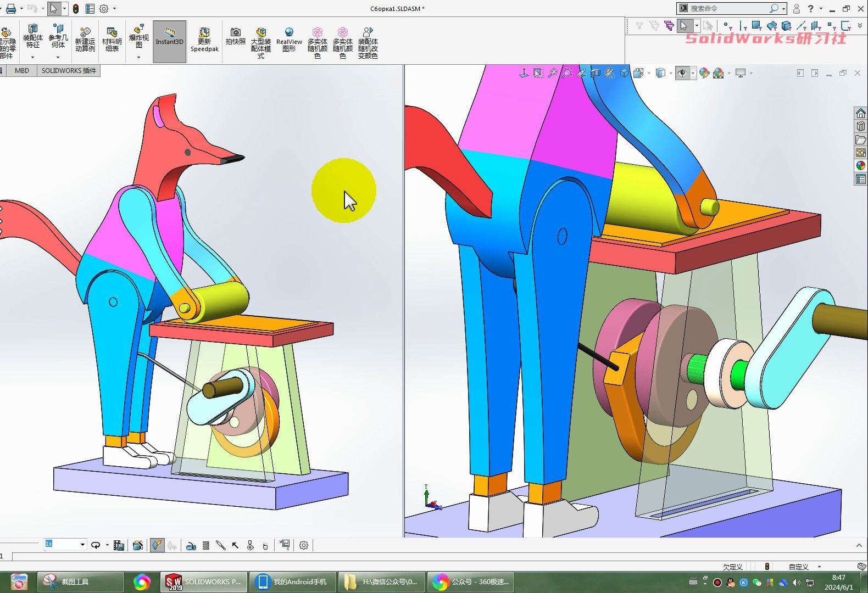Click the 拍快照 snapshot camera tool
The height and width of the screenshot is (593, 868).
236,37
